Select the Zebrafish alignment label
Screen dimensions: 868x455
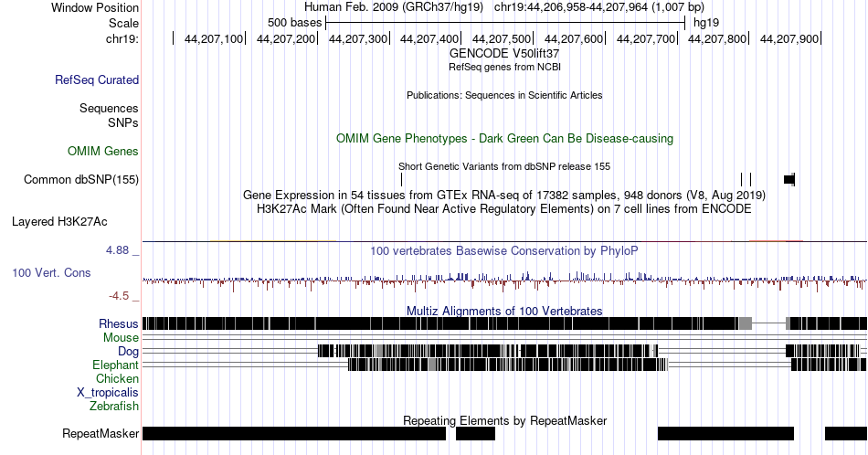114,406
